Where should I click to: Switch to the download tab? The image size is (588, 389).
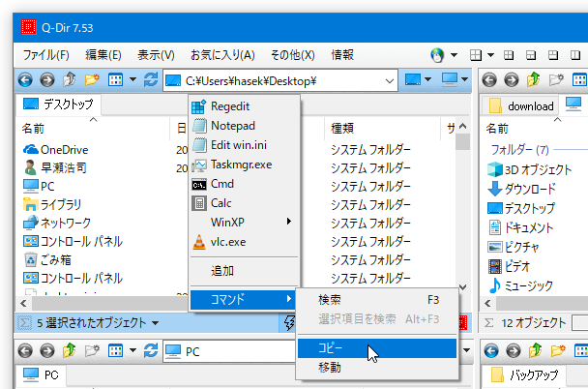[520, 106]
